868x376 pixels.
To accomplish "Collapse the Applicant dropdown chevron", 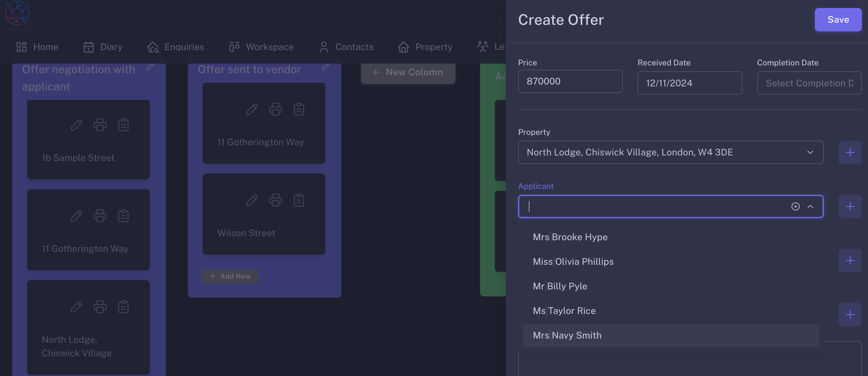I will point(810,206).
